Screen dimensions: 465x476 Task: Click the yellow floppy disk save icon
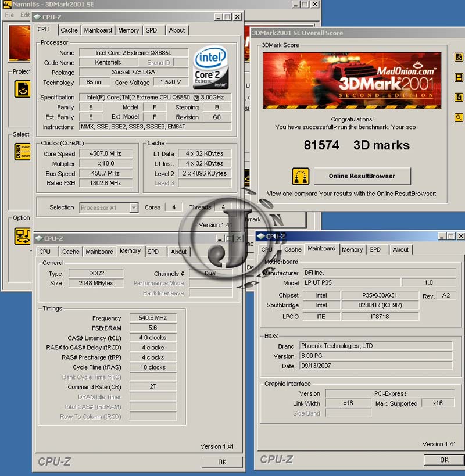(x=459, y=77)
